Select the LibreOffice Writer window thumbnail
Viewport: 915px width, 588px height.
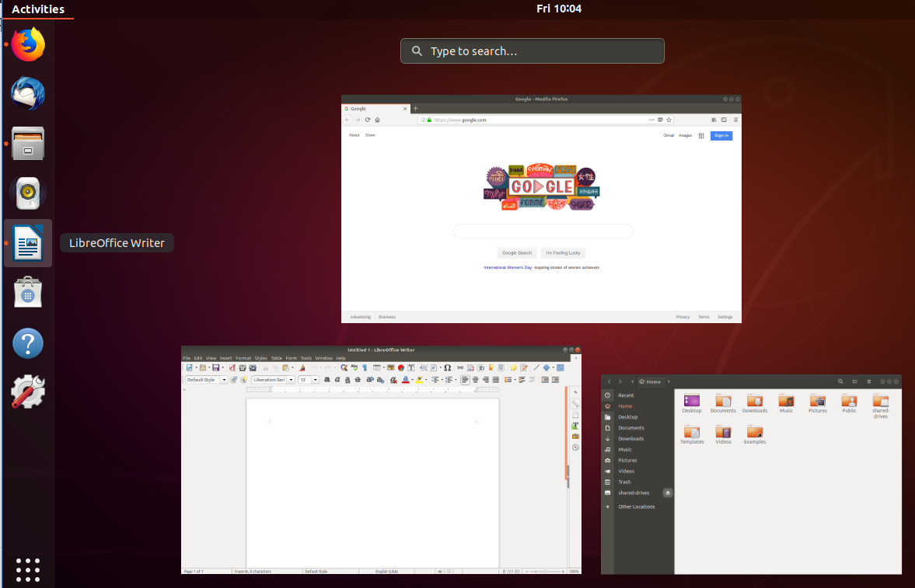tap(381, 460)
